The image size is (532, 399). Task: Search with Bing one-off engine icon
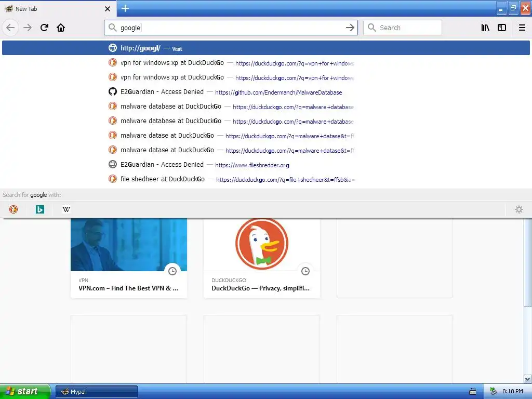click(39, 209)
